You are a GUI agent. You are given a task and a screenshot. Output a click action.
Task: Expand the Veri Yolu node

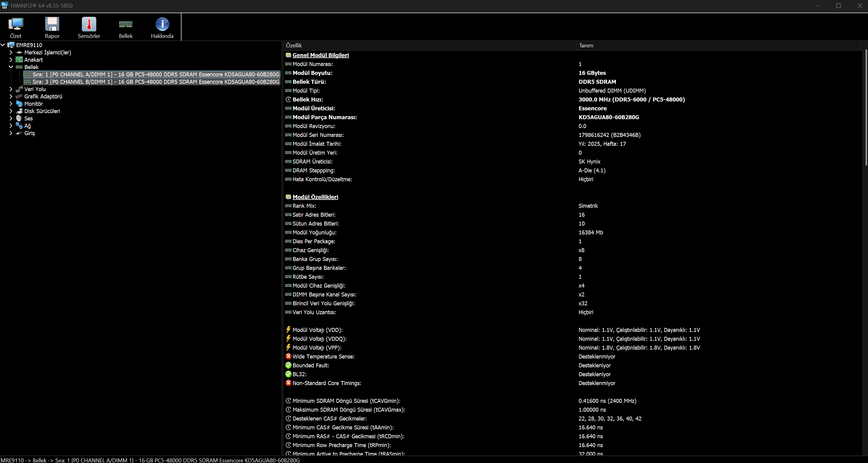[11, 89]
